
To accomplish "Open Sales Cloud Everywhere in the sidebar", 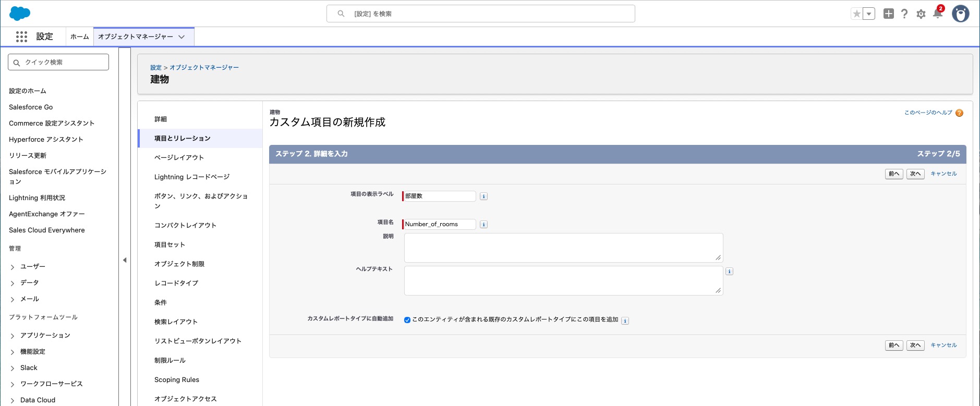I will [x=47, y=230].
